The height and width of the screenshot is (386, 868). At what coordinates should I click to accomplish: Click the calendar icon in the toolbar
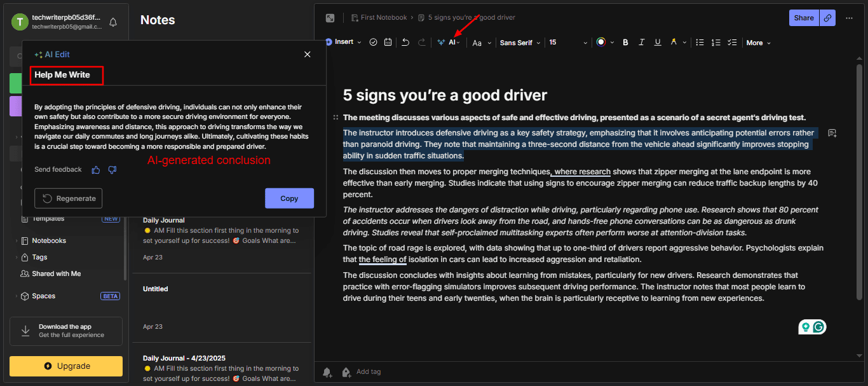[387, 43]
